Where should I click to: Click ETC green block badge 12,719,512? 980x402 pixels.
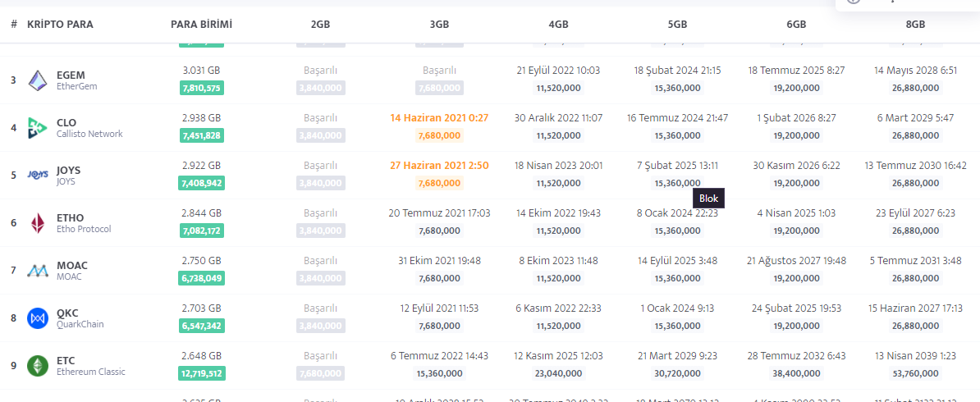click(x=201, y=373)
